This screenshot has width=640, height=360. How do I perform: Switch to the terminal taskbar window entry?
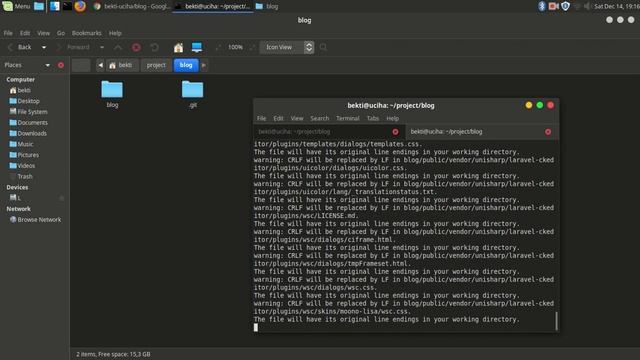point(213,6)
